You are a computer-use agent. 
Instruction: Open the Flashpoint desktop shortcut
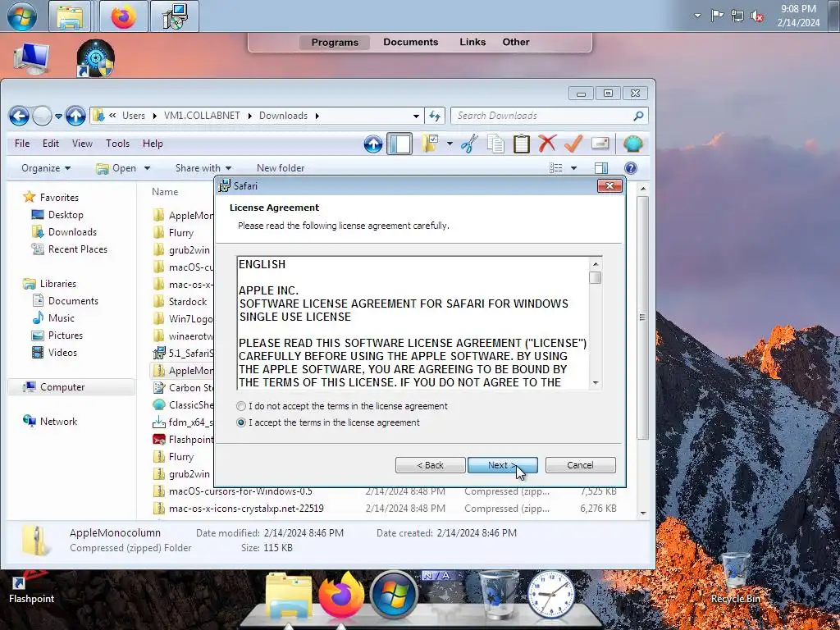(x=31, y=587)
